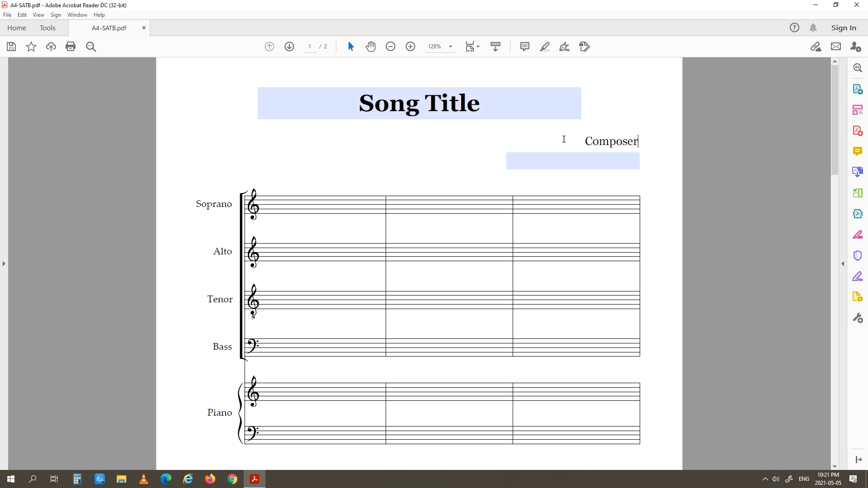Open the Add comment sticky note tool

524,47
